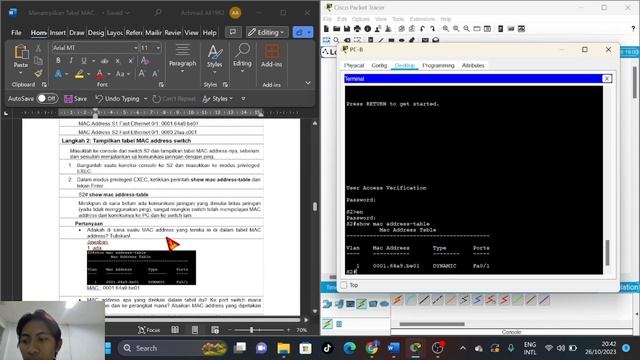Click the Open folder icon in Packet Tracer
This screenshot has width=640, height=360.
click(336, 29)
